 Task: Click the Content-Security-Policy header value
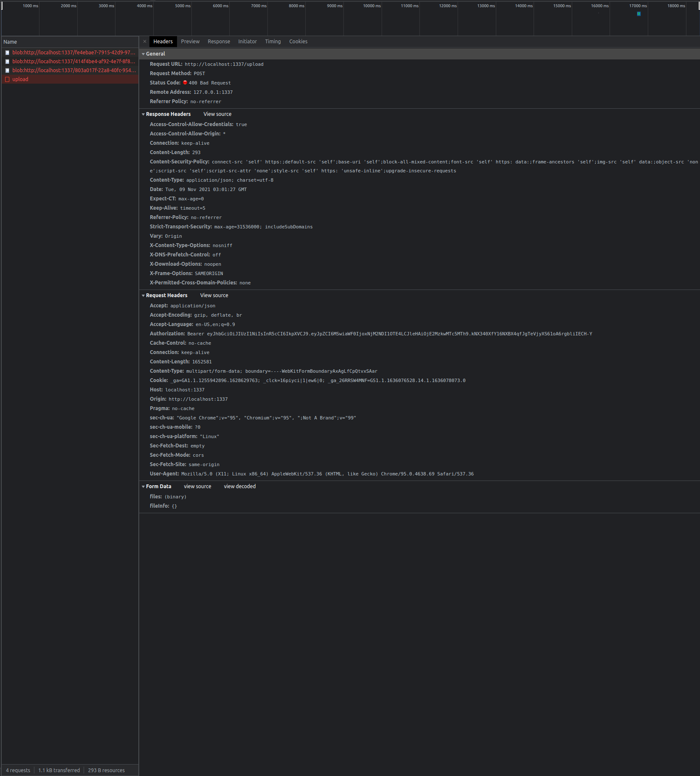coord(424,166)
